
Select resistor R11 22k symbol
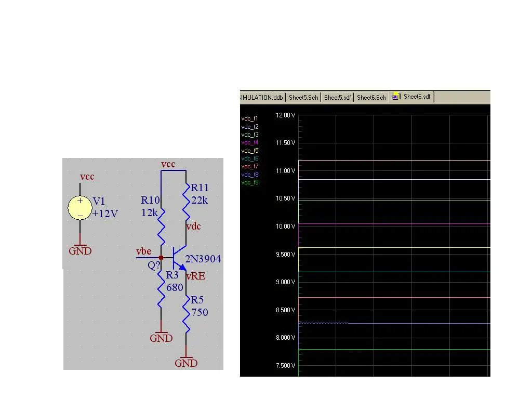pyautogui.click(x=186, y=203)
